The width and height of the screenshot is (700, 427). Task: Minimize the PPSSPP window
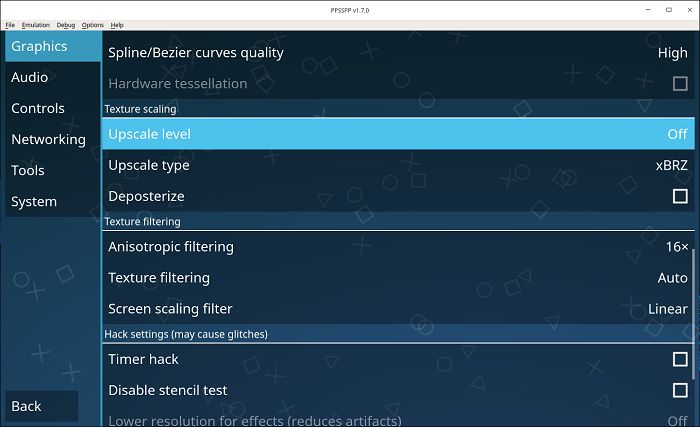pyautogui.click(x=648, y=10)
